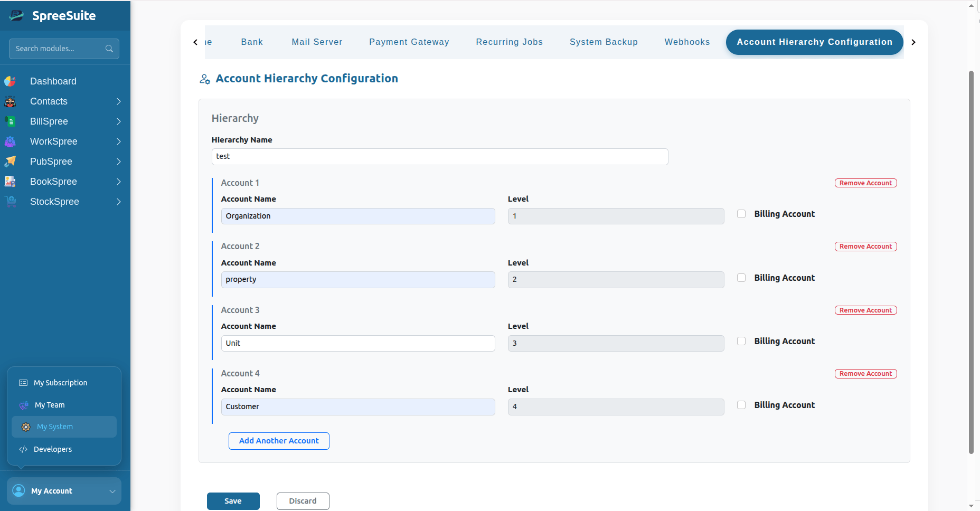
Task: Open Dashboard via its pie chart icon
Action: (x=10, y=81)
